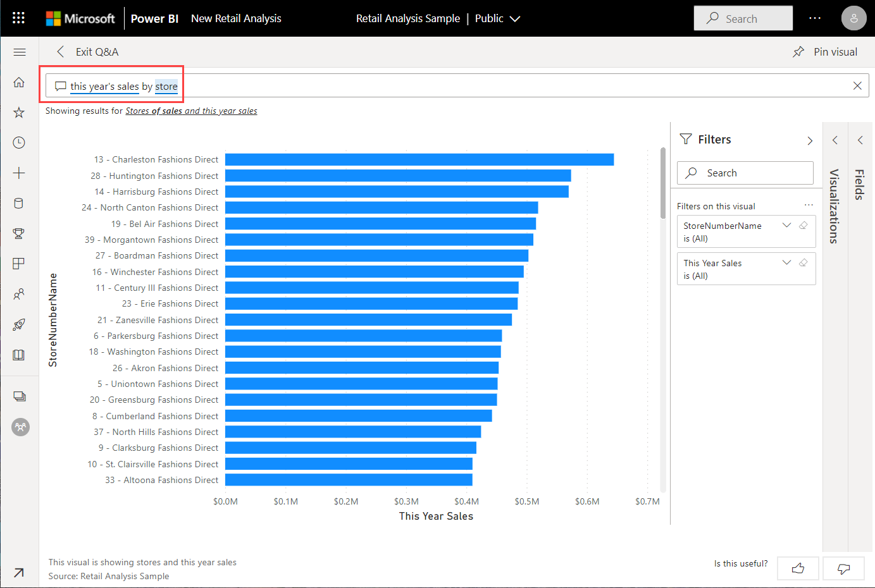Expand the This Year Sales filter card
The height and width of the screenshot is (588, 875).
[786, 263]
